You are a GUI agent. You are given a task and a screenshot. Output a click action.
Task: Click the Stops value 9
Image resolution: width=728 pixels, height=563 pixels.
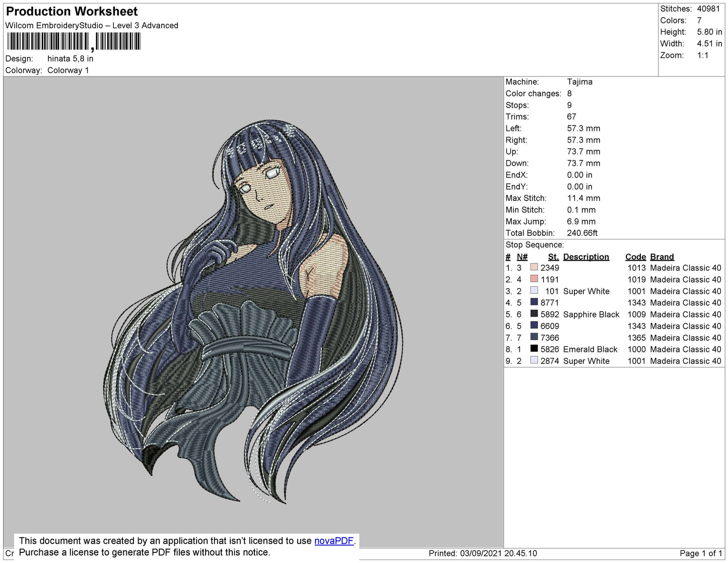tap(569, 105)
